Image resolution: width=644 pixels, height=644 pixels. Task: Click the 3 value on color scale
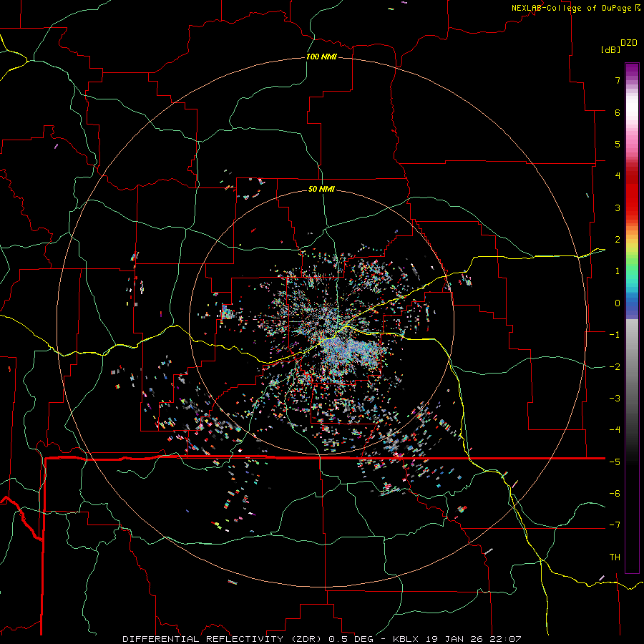click(x=618, y=208)
